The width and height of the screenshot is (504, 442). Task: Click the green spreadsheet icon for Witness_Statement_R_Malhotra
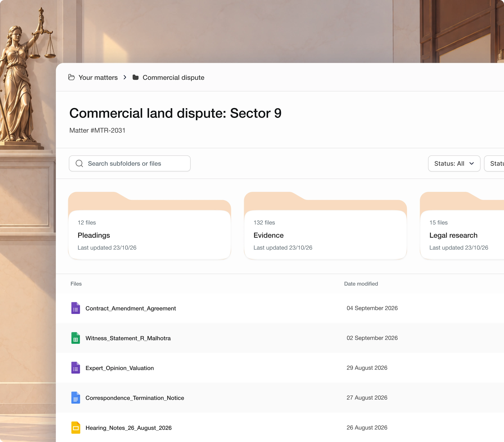[x=76, y=338]
